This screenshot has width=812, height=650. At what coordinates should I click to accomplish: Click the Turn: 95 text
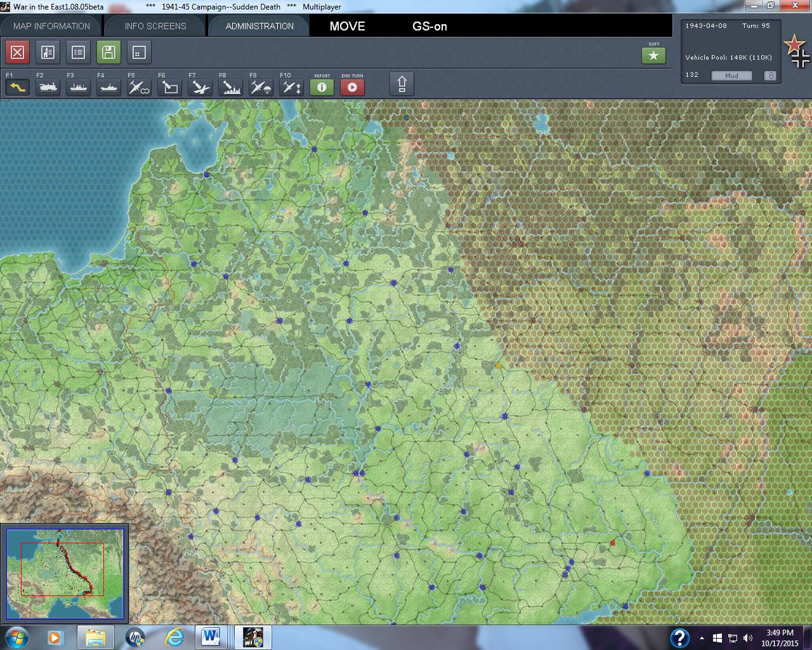click(756, 26)
